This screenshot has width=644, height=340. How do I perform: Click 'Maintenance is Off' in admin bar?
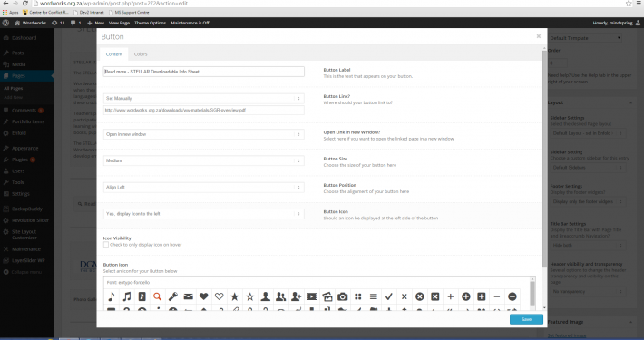(x=190, y=23)
